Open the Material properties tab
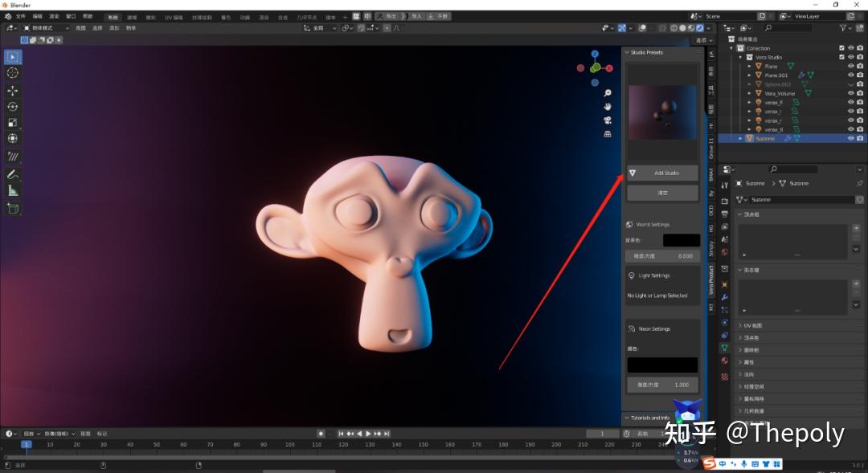The image size is (868, 473). (x=725, y=361)
